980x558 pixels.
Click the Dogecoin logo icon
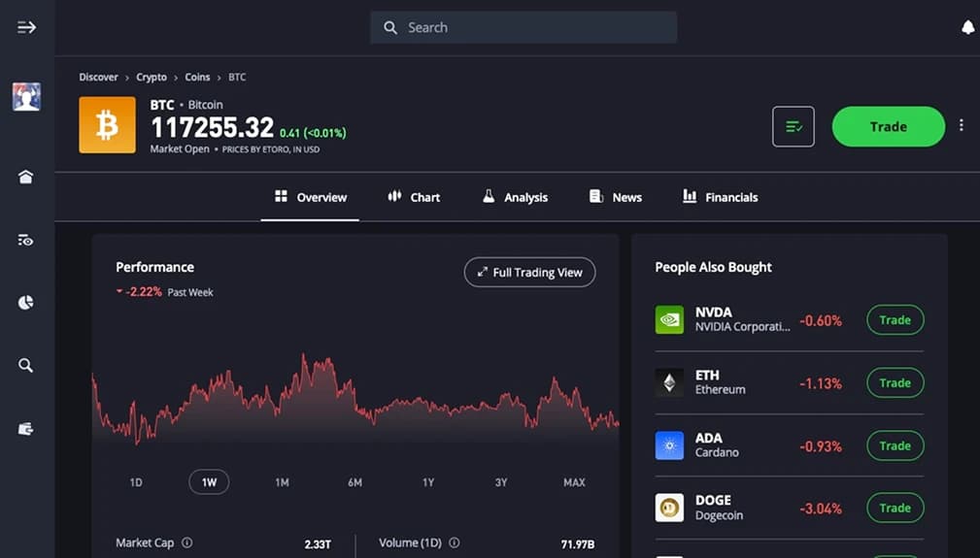pyautogui.click(x=669, y=509)
